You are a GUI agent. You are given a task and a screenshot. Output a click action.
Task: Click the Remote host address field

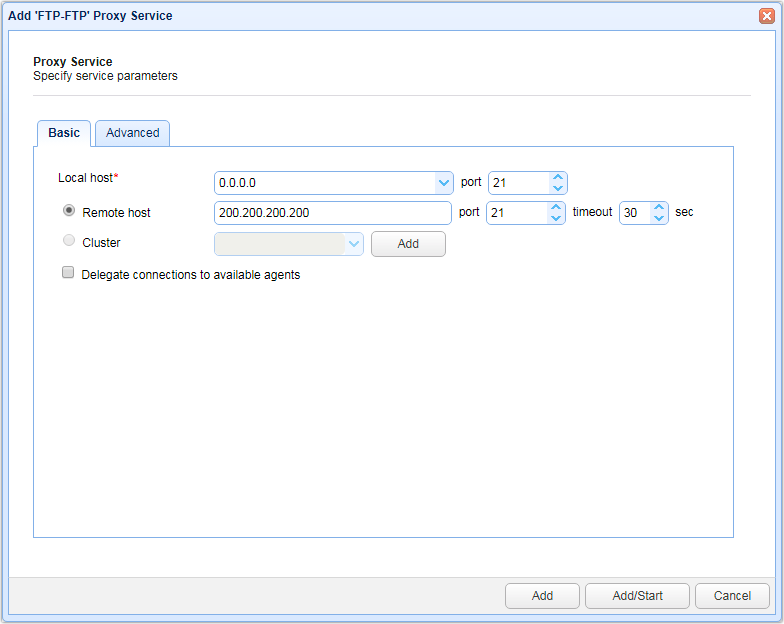click(333, 213)
